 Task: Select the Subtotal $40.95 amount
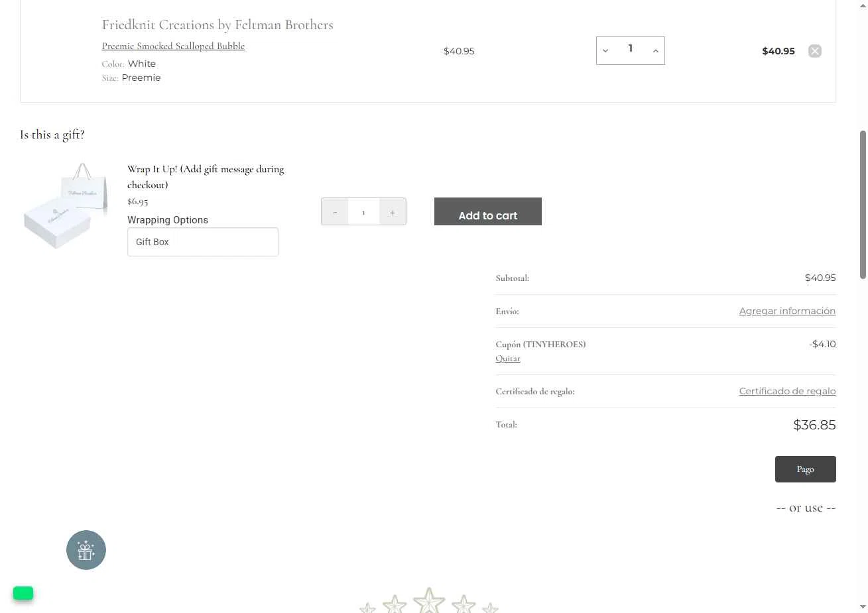(820, 278)
